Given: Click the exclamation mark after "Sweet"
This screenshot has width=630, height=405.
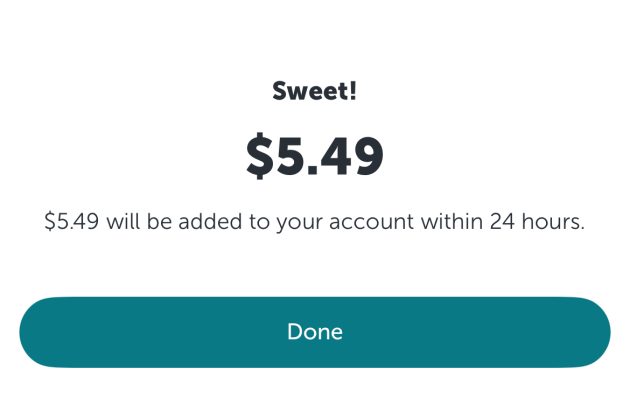Looking at the screenshot, I should coord(352,92).
